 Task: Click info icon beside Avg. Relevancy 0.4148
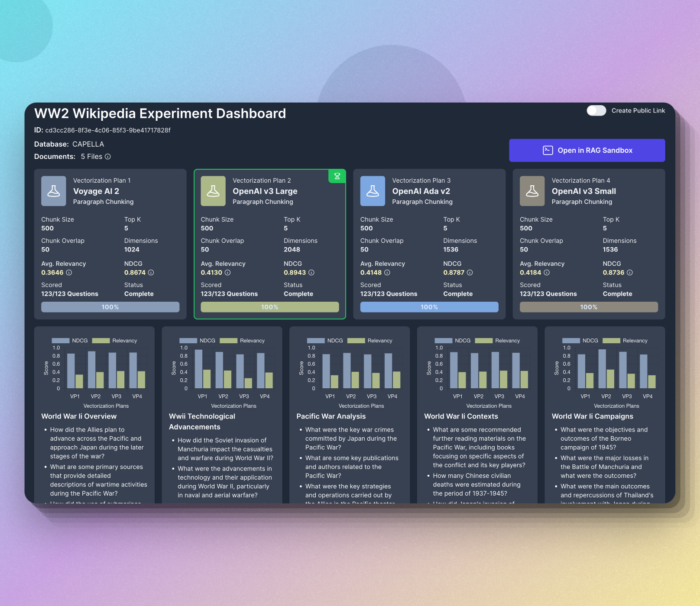tap(387, 273)
